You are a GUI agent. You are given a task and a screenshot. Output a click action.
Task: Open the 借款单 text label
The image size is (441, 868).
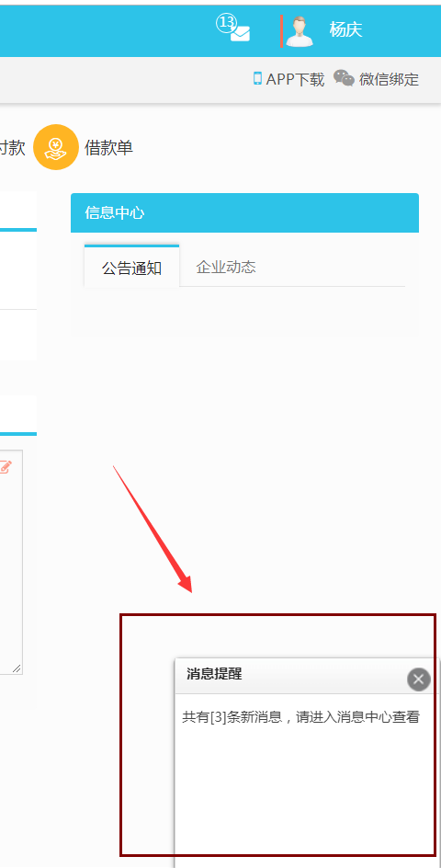pos(108,148)
